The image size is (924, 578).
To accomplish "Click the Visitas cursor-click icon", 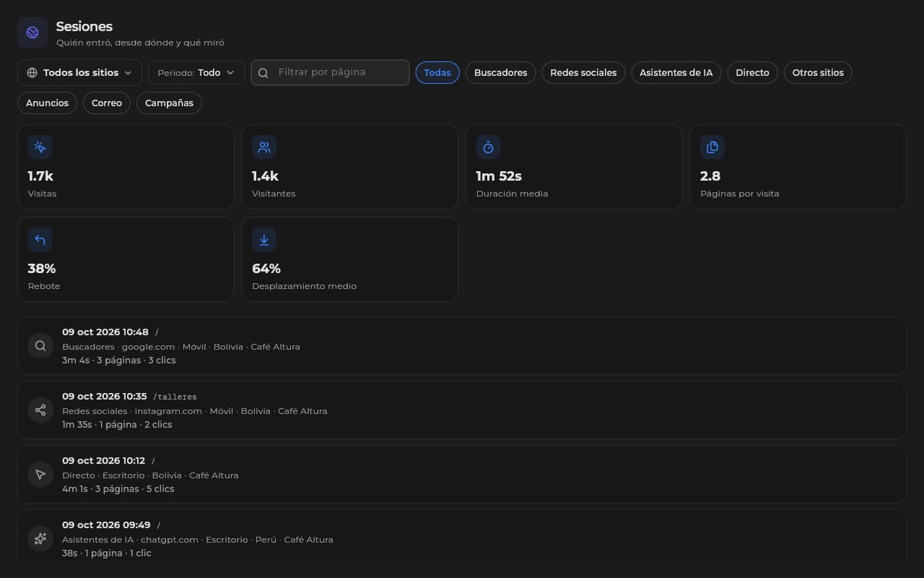I will point(40,147).
